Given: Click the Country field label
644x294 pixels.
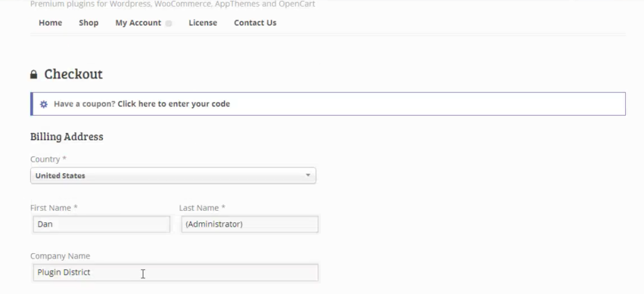Looking at the screenshot, I should click(x=48, y=159).
